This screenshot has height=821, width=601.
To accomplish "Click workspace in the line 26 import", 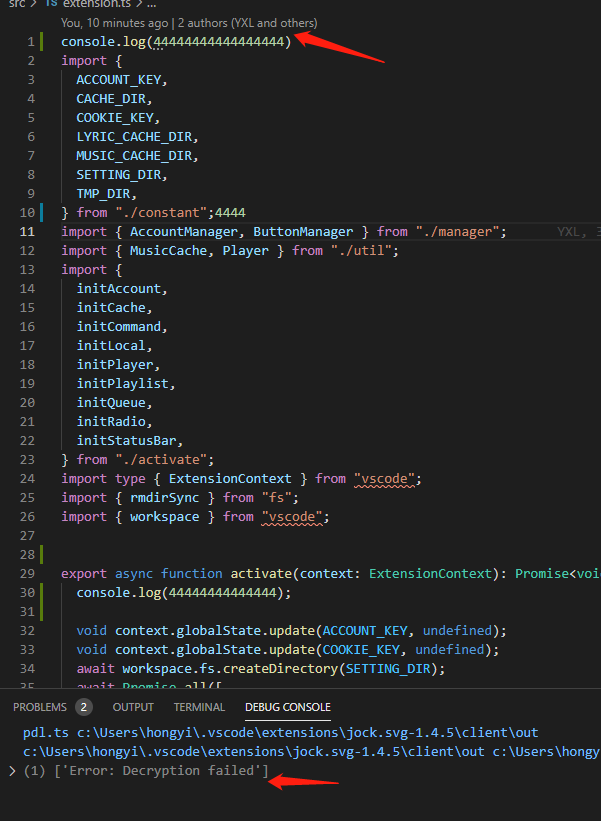I will [164, 516].
